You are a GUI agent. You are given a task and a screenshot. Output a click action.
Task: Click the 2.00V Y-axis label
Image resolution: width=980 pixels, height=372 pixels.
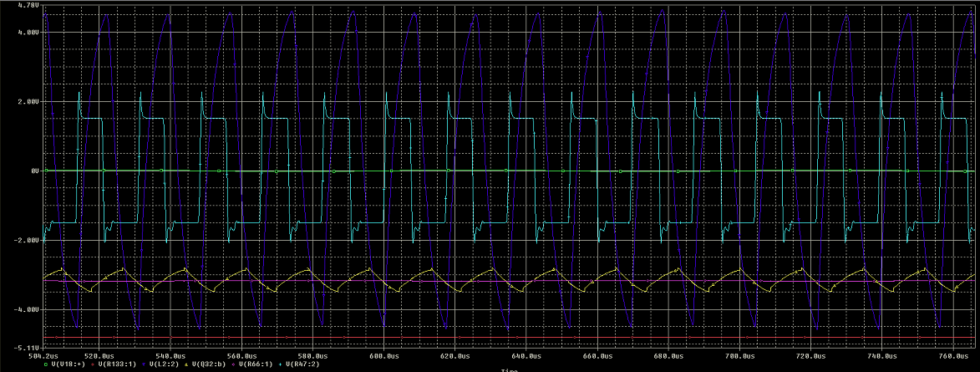[x=28, y=101]
